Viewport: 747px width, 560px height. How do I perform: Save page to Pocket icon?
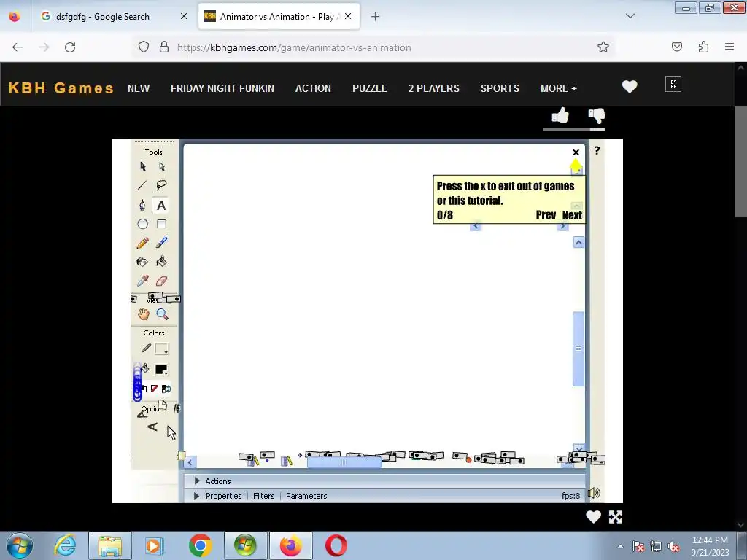(x=677, y=47)
